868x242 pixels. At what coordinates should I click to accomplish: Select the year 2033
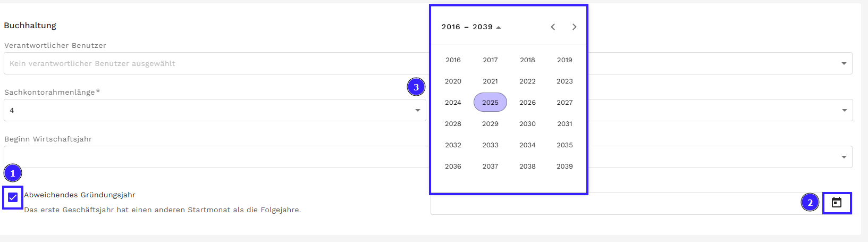click(490, 145)
